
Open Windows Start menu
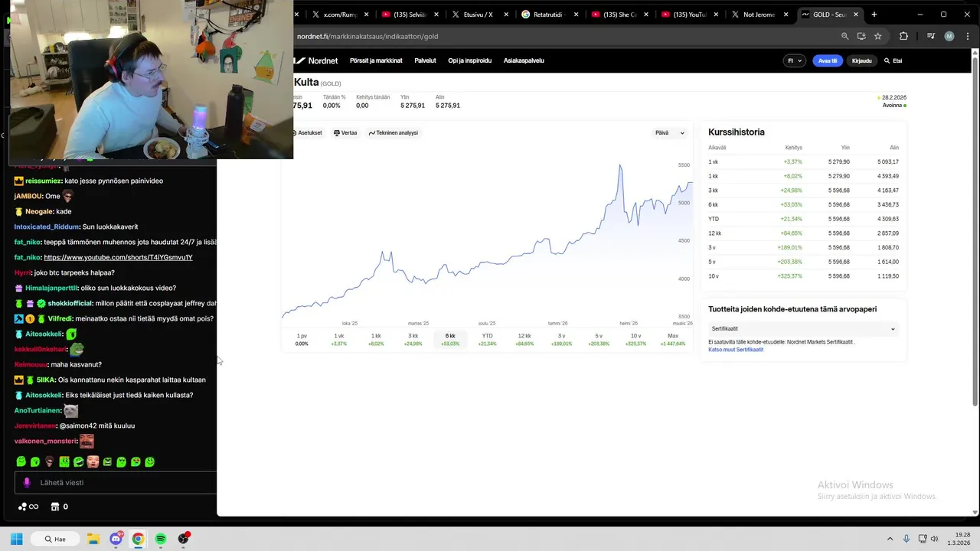[16, 539]
